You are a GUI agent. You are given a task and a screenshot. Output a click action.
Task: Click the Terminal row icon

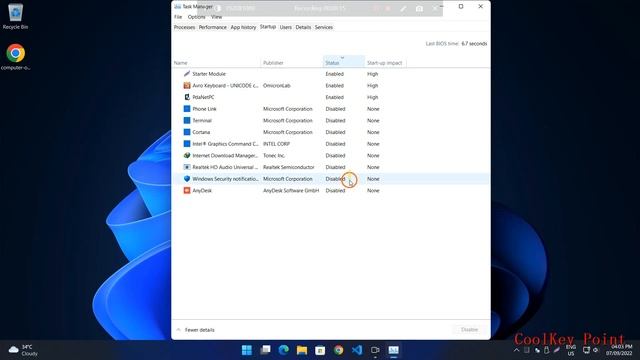[187, 120]
